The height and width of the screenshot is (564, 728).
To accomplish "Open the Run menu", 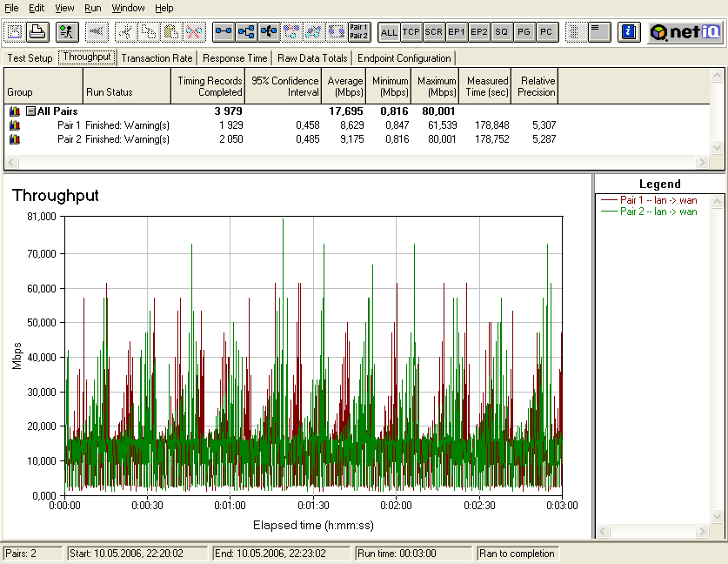I will 92,8.
